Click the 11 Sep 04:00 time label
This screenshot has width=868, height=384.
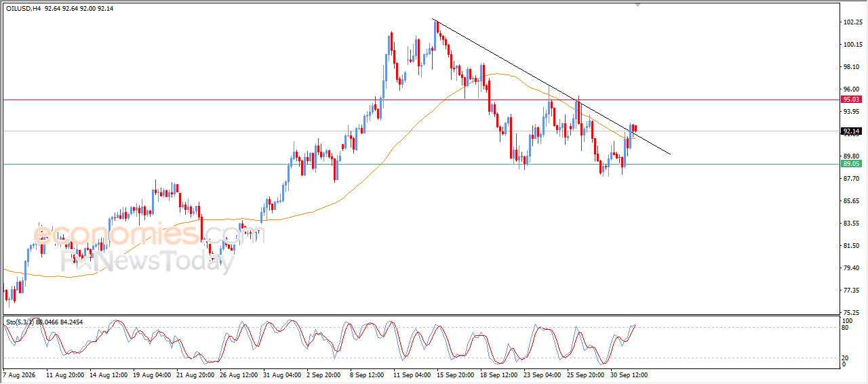(x=412, y=374)
